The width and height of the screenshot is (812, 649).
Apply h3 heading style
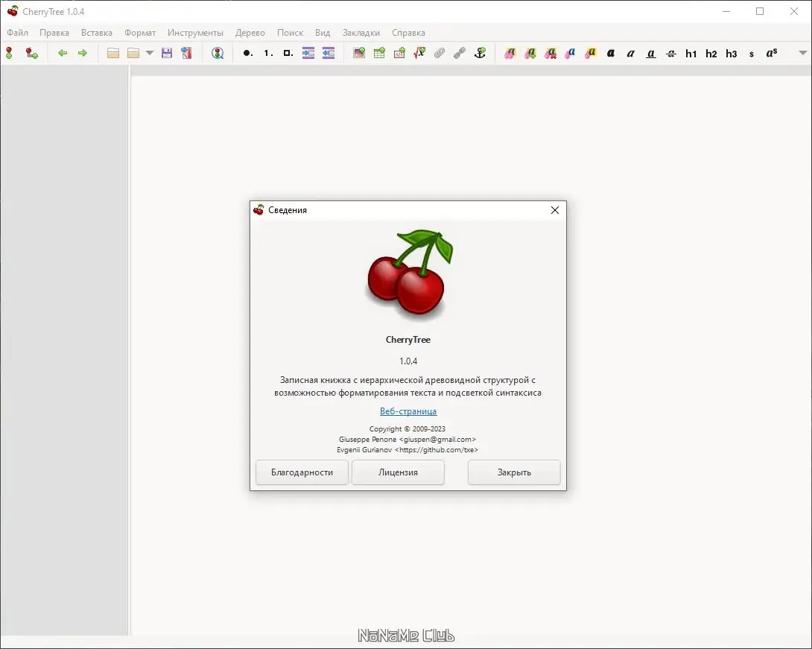tap(732, 54)
